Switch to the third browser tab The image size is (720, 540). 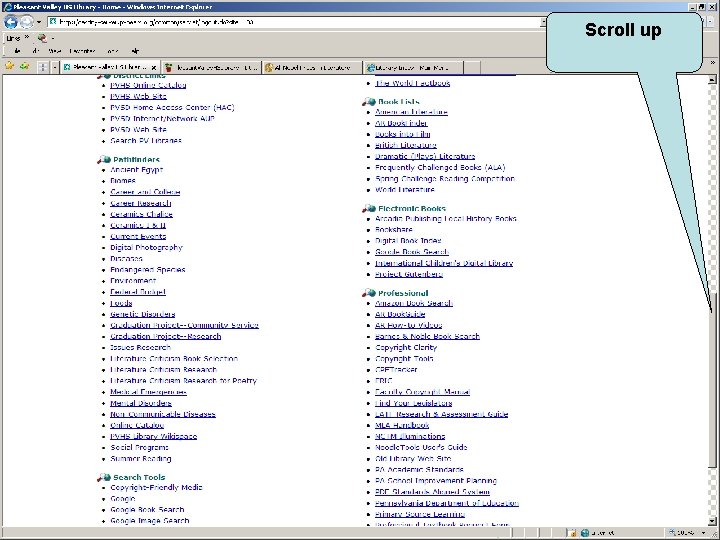pos(312,68)
